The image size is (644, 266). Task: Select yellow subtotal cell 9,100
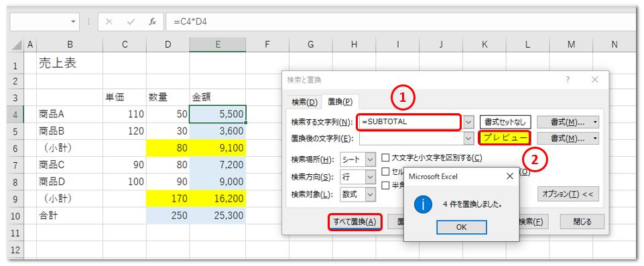218,148
